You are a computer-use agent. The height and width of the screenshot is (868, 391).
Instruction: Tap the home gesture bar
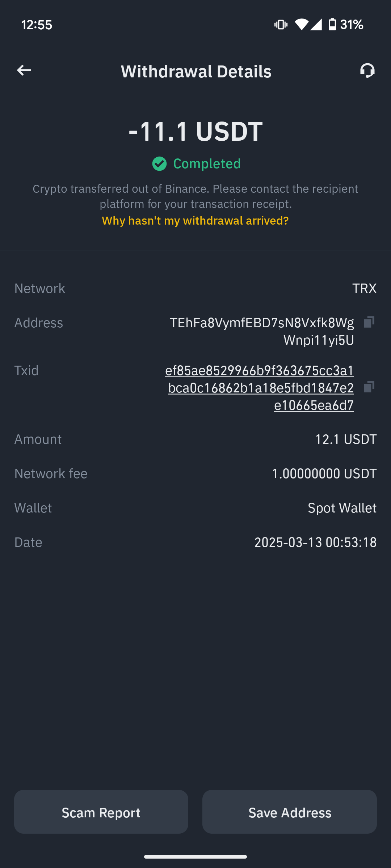195,856
